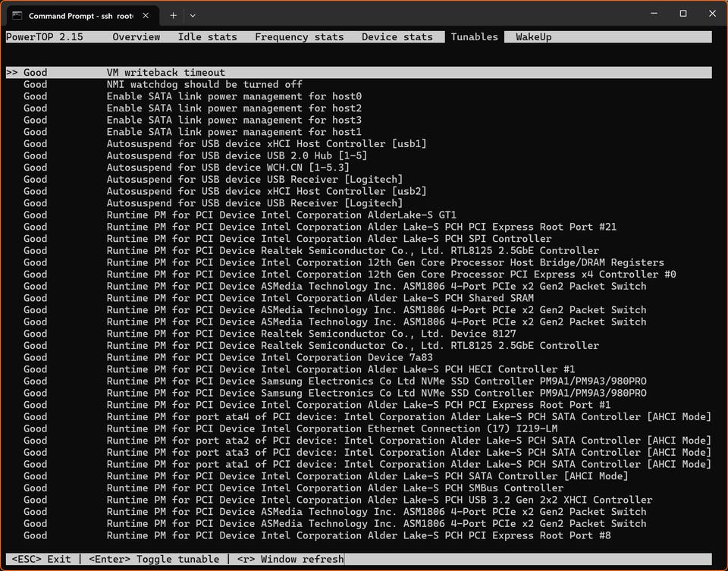Click the Command Prompt tab icon
Image resolution: width=728 pixels, height=571 pixels.
(x=17, y=16)
